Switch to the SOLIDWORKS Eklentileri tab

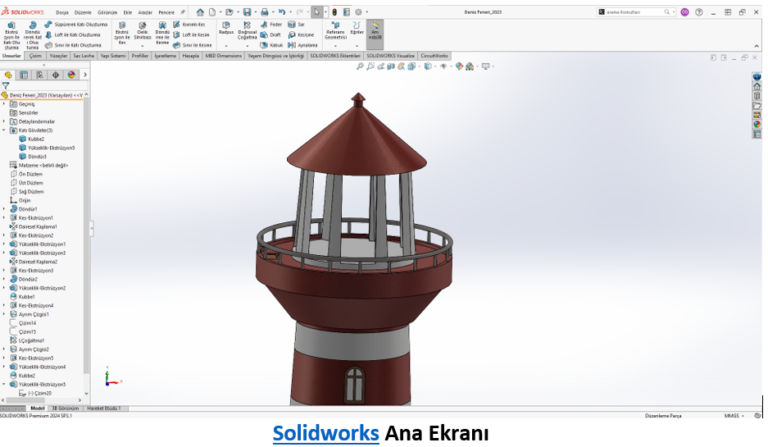pyautogui.click(x=335, y=56)
